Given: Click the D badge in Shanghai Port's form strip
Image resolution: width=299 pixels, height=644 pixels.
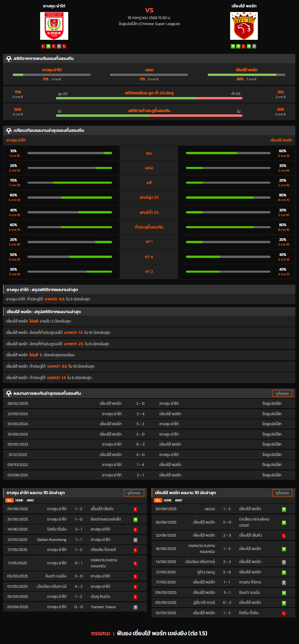Looking at the screenshot, I should (x=254, y=46).
